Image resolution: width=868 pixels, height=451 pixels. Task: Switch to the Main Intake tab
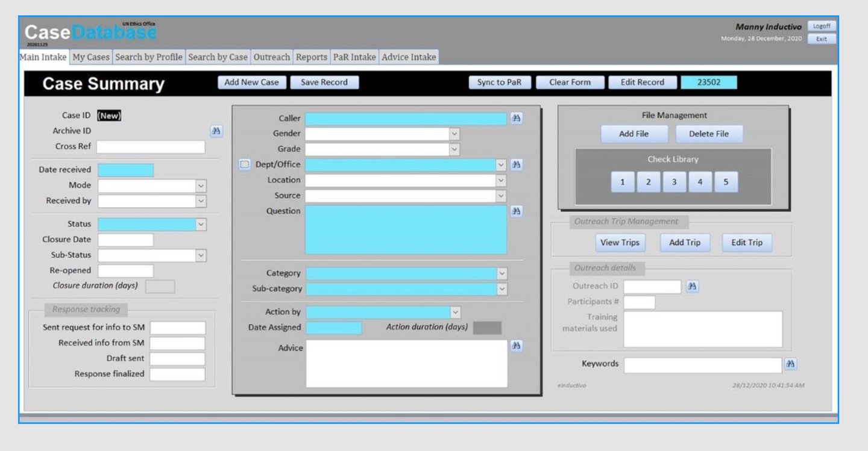point(43,57)
